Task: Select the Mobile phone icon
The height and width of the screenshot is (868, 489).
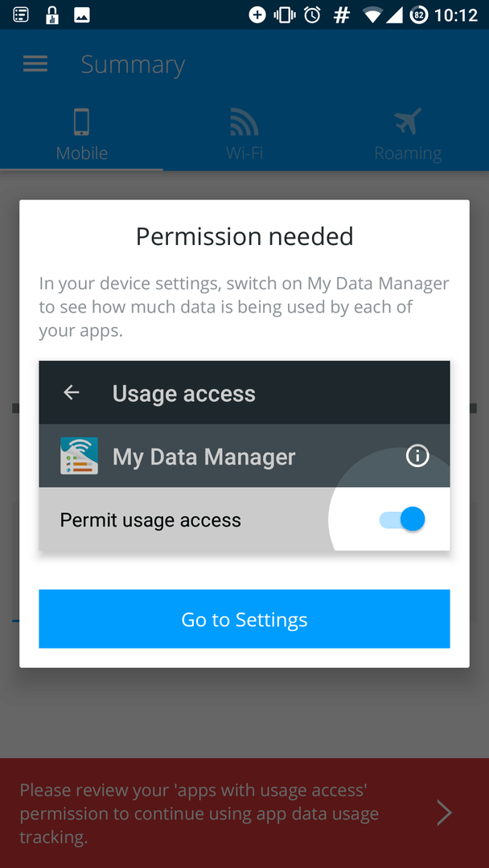Action: pos(81,122)
